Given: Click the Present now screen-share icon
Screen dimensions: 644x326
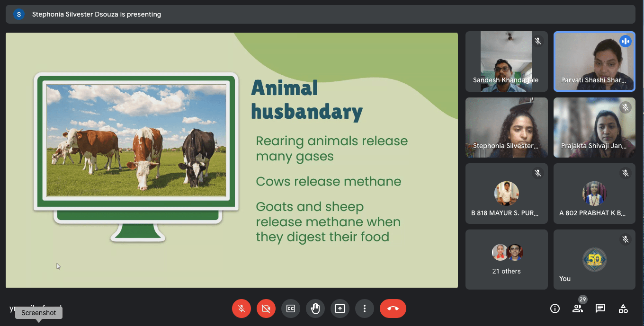Looking at the screenshot, I should [340, 308].
